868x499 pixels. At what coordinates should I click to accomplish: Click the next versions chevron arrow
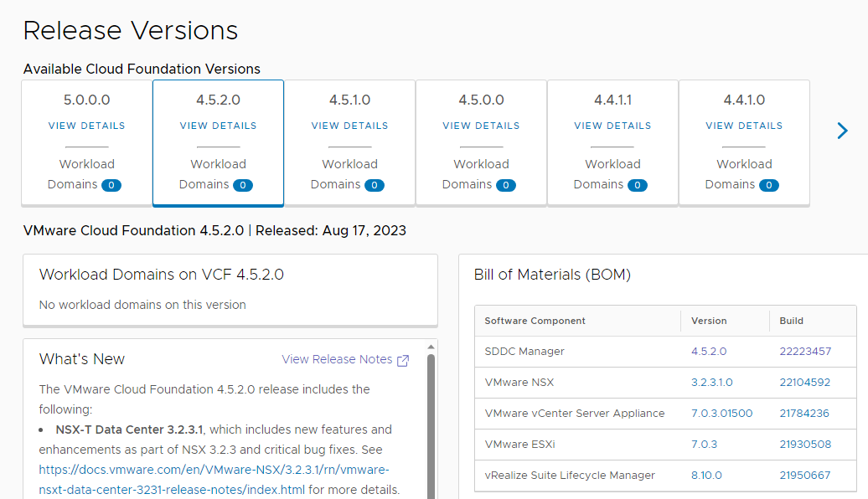click(x=843, y=131)
